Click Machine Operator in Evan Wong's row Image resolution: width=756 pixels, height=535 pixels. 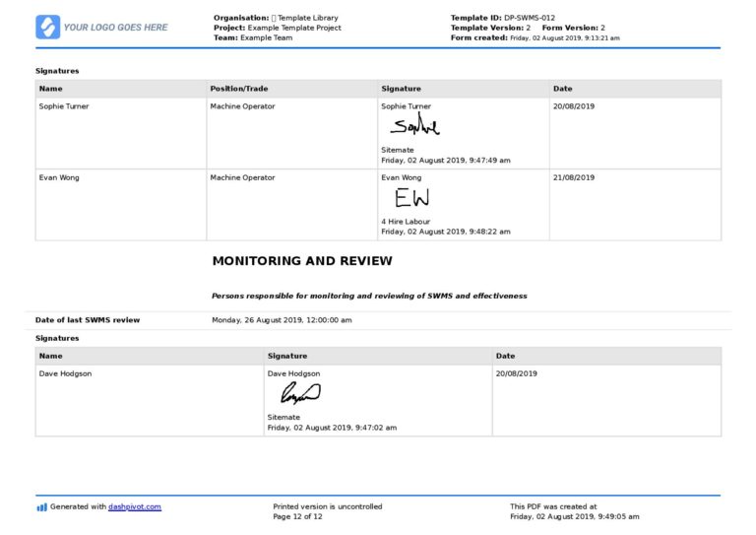click(x=242, y=178)
